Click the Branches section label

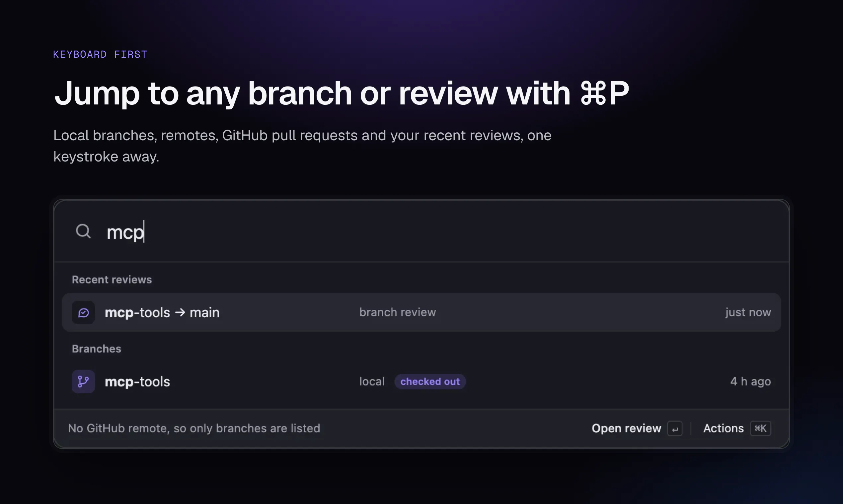click(97, 349)
